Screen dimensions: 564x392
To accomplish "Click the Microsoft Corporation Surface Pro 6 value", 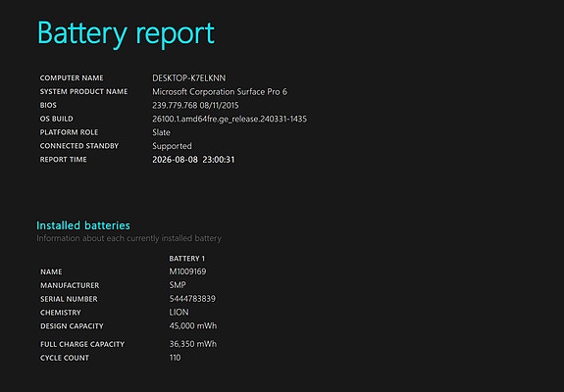I will [220, 91].
